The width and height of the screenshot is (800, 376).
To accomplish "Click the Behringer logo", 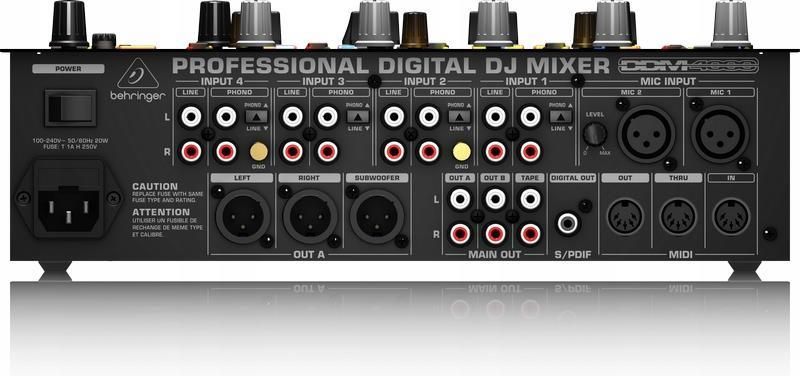I will [138, 80].
